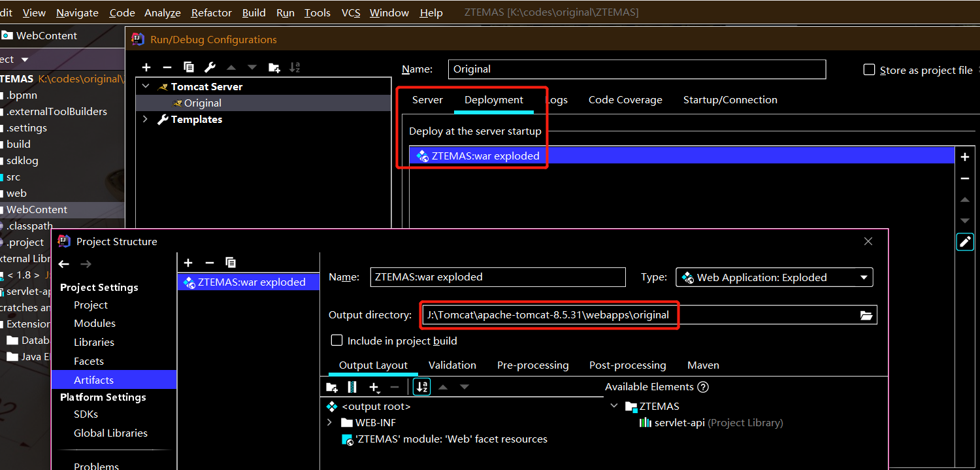
Task: Switch to Deployment tab
Action: point(494,100)
